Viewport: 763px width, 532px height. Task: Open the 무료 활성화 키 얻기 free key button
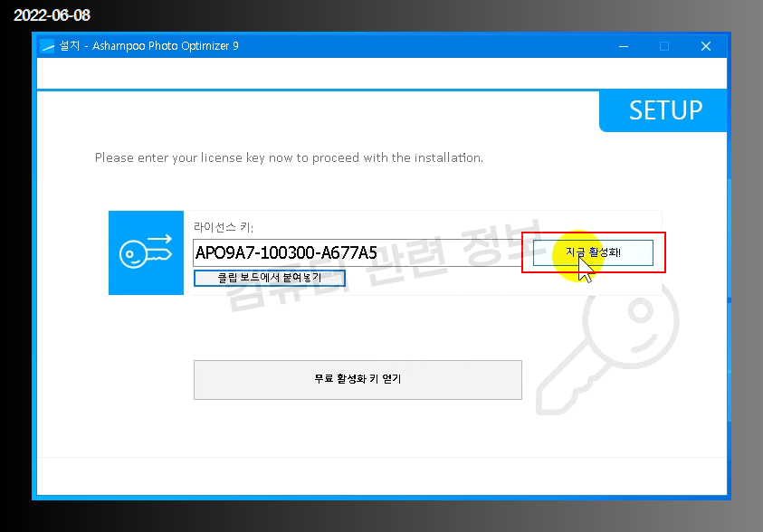(x=358, y=380)
